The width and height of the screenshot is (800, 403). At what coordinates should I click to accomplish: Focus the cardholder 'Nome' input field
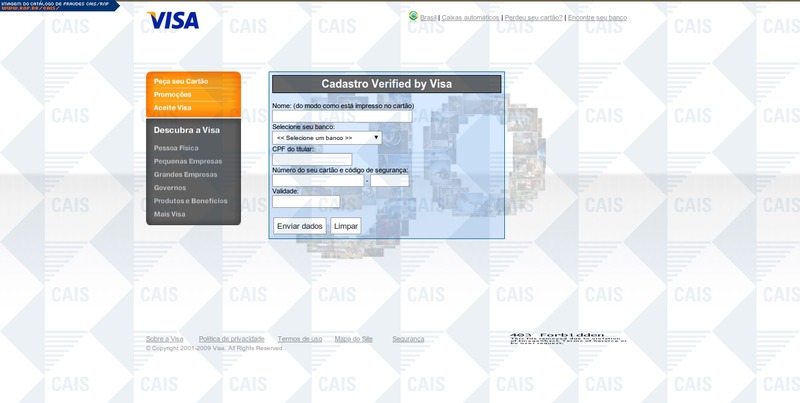click(x=341, y=117)
